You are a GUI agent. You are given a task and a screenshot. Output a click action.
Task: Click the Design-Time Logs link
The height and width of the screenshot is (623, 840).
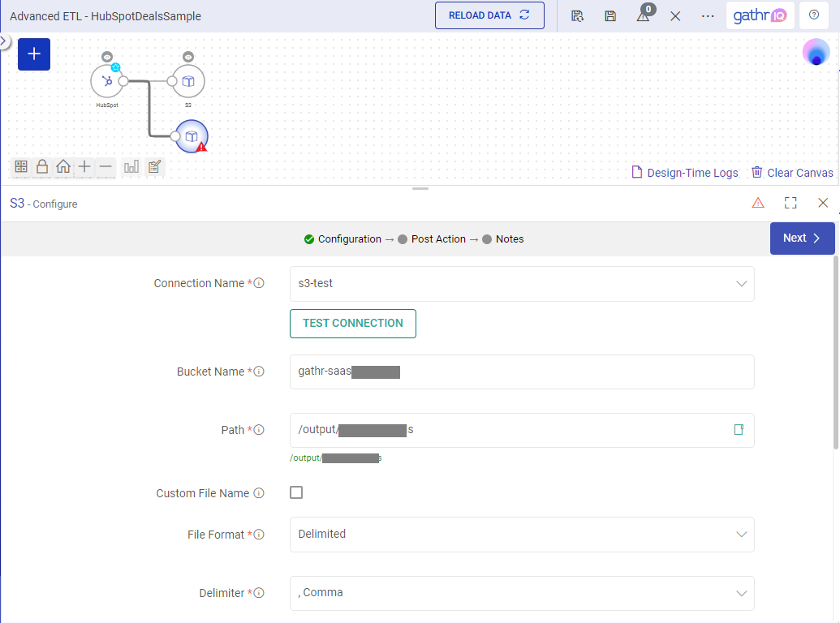pyautogui.click(x=685, y=173)
